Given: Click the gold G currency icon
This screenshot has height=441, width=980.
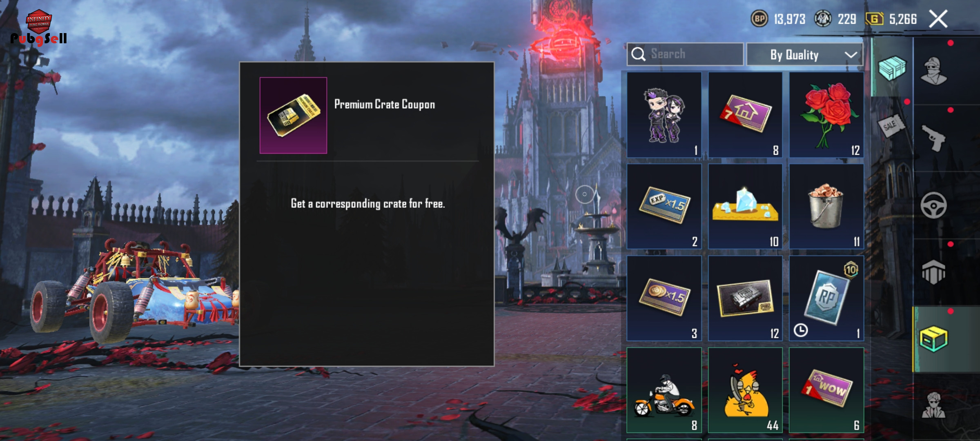Looking at the screenshot, I should pyautogui.click(x=875, y=19).
